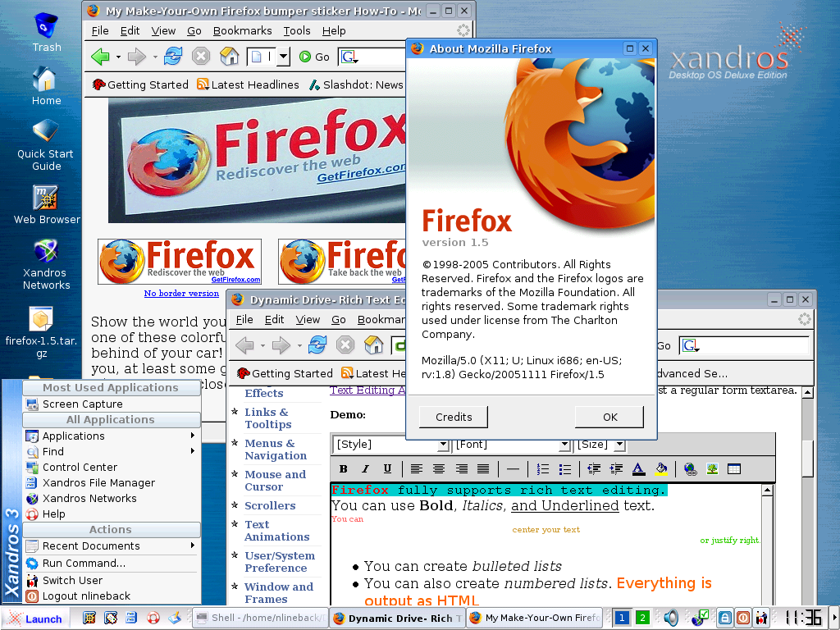This screenshot has height=630, width=840.
Task: Open the [Style] dropdown in the editor
Action: pos(390,445)
